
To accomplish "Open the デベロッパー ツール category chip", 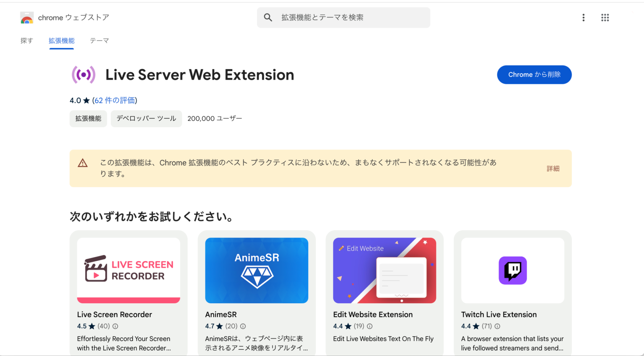I will (x=146, y=119).
